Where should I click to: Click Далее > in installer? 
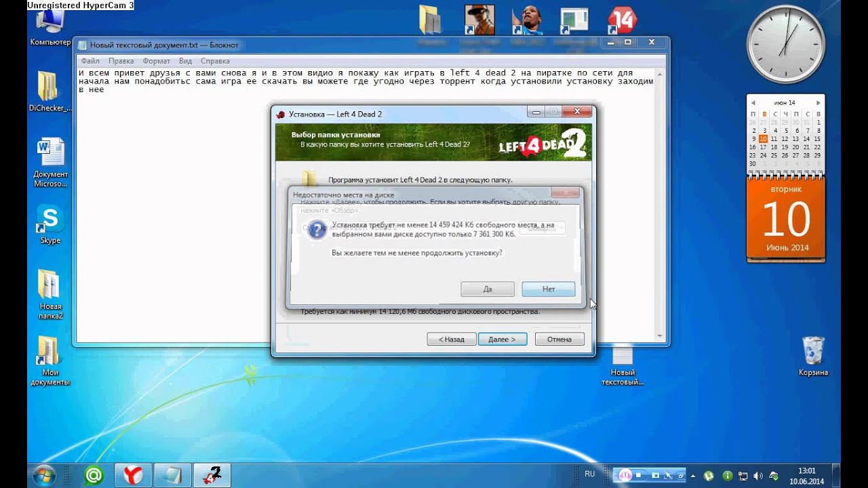(502, 339)
